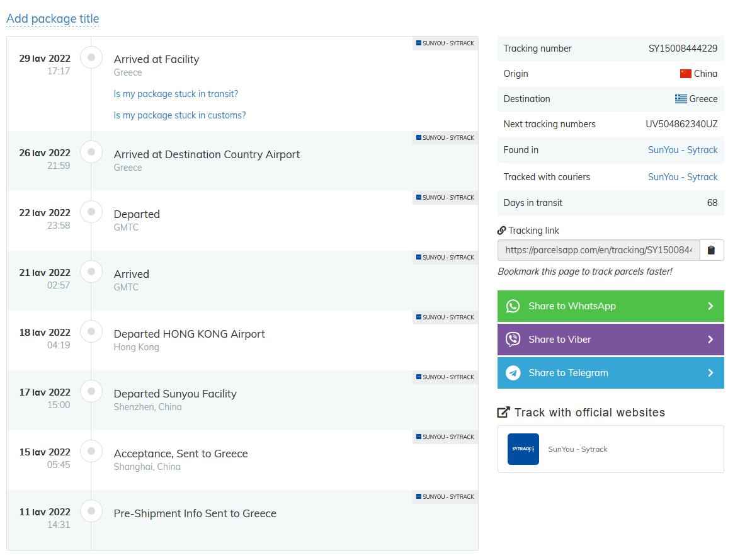Select timeline marker for 29 Ιαν Arrived at Facility
Viewport: 740px width, 560px height.
click(91, 57)
